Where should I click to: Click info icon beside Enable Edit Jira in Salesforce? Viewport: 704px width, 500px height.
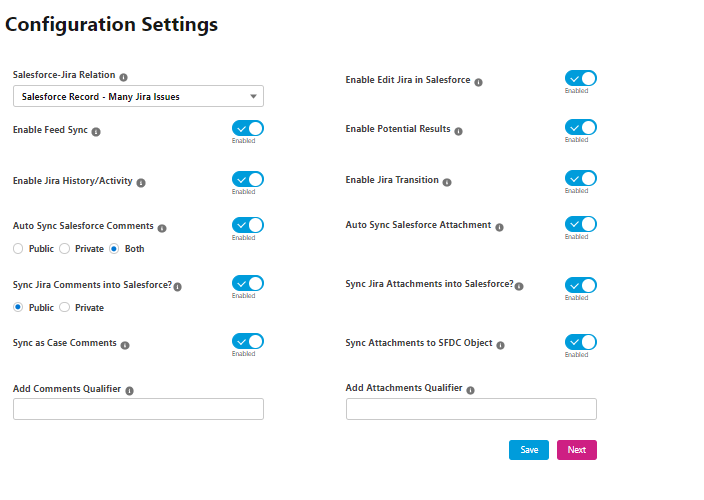(x=479, y=83)
